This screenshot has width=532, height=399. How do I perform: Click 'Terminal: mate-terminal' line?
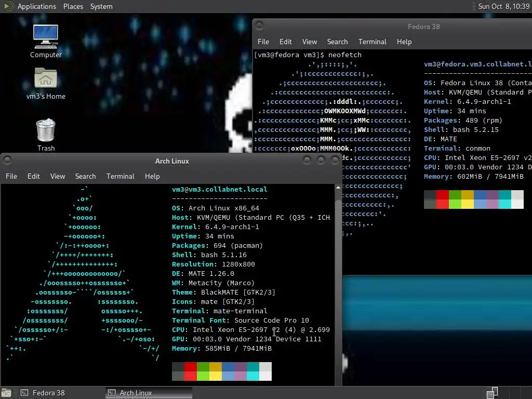(220, 311)
